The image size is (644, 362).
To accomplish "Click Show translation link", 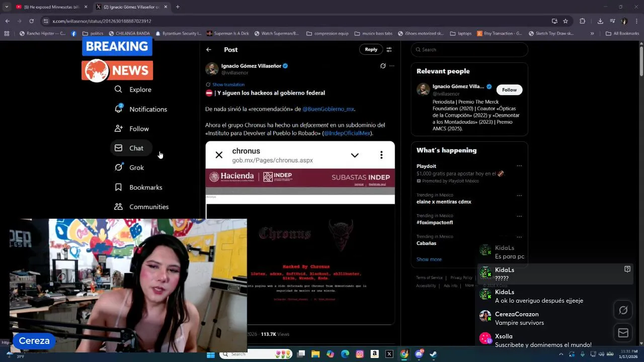I will [228, 84].
